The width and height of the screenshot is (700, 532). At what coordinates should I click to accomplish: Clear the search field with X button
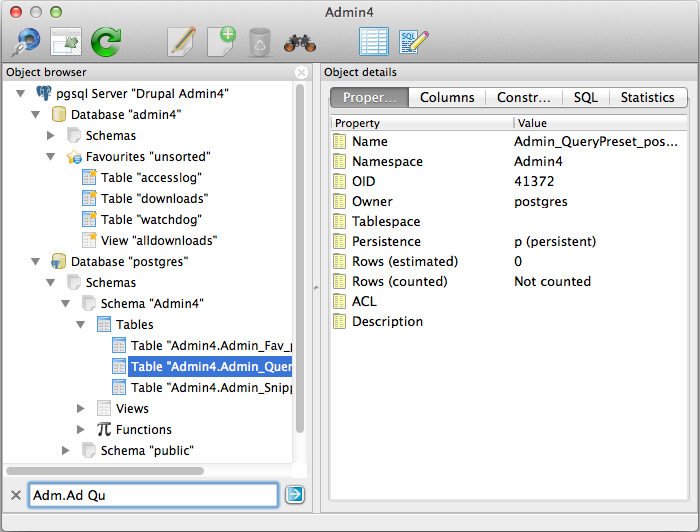click(16, 495)
